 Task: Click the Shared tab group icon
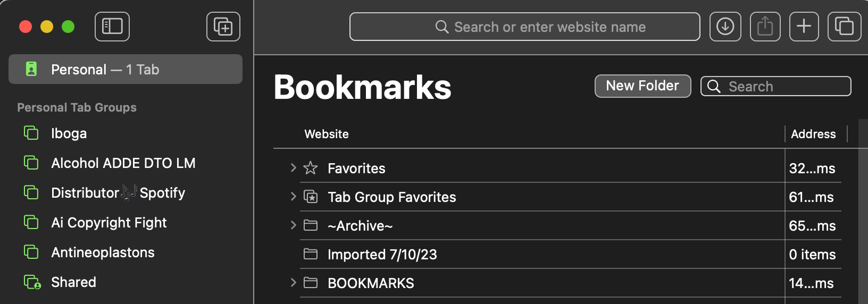tap(32, 282)
